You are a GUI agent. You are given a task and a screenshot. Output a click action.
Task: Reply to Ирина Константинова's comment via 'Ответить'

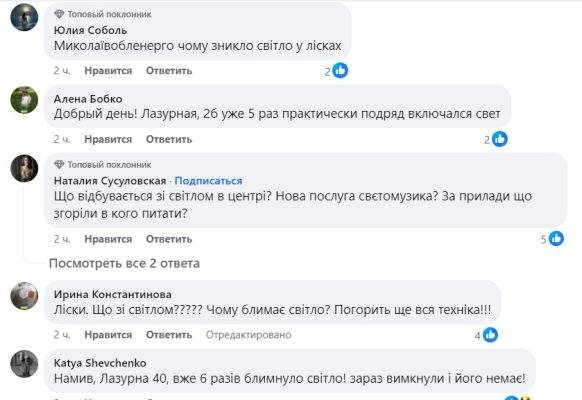click(169, 335)
